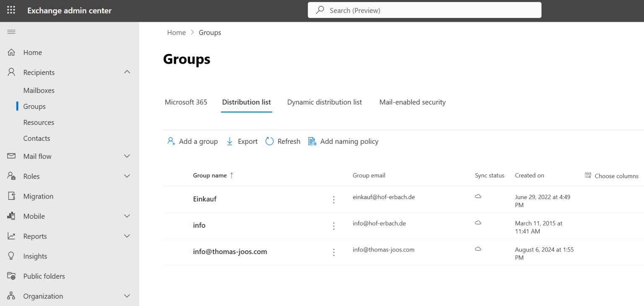Click the hamburger menu to collapse navigation
The image size is (644, 306).
coord(11,31)
